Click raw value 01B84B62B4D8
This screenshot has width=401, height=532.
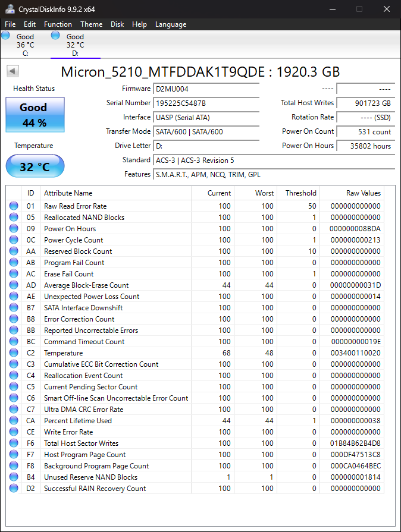coord(355,443)
